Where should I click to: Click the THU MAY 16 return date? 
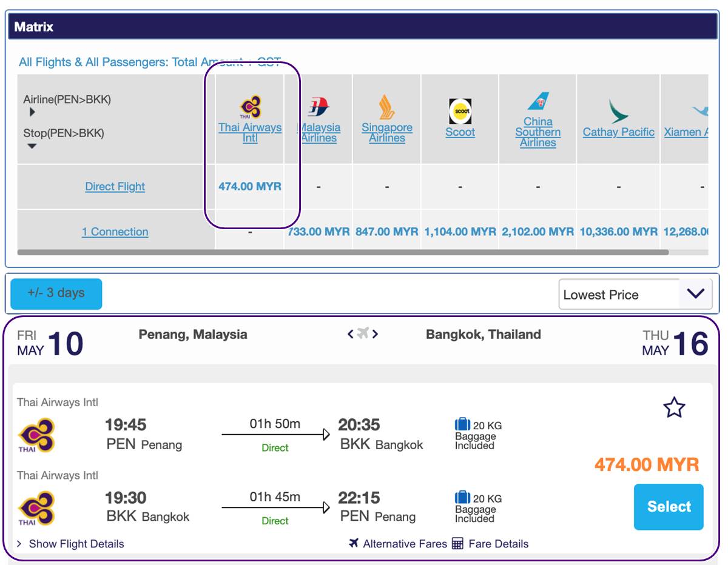coord(675,343)
